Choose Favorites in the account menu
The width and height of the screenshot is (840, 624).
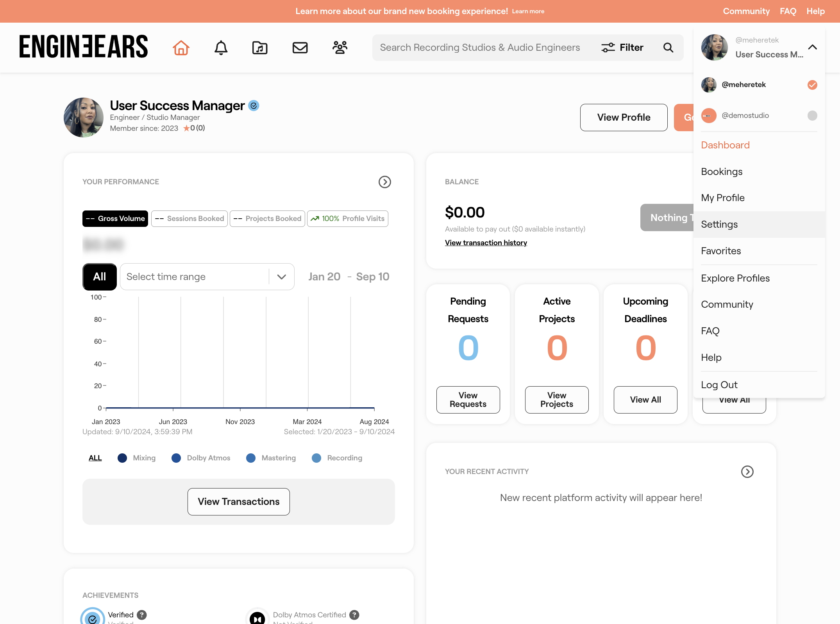click(x=759, y=251)
